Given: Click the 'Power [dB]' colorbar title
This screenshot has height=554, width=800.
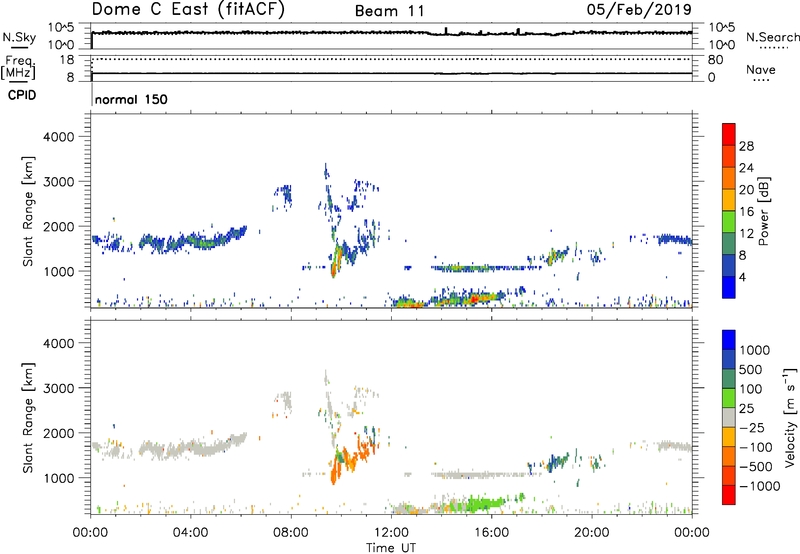Looking at the screenshot, I should click(764, 211).
